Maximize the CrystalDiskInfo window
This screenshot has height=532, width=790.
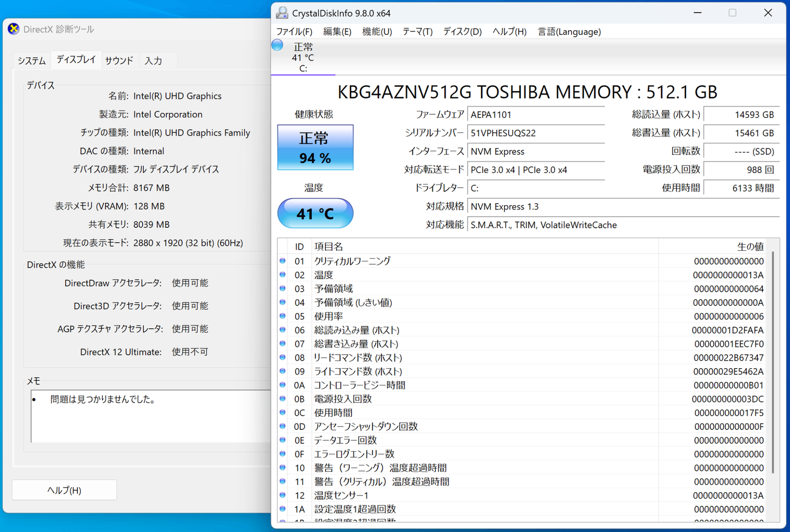(x=733, y=13)
